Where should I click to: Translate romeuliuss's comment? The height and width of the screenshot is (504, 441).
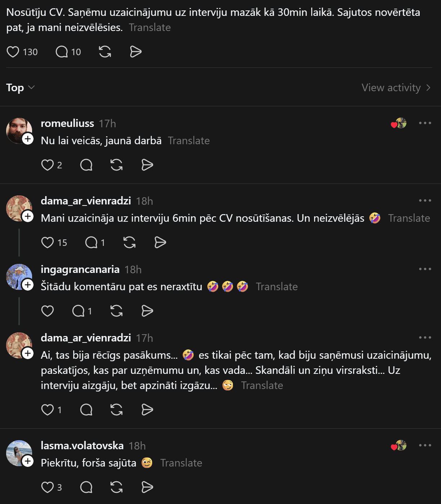(189, 141)
